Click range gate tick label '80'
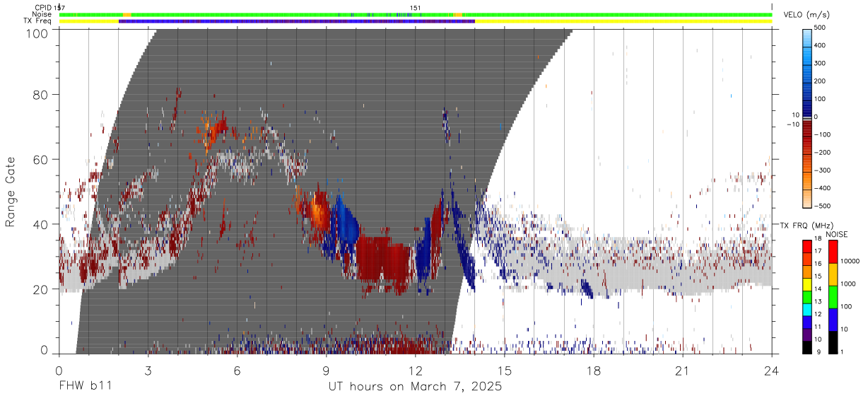Image resolution: width=868 pixels, height=401 pixels. [40, 95]
